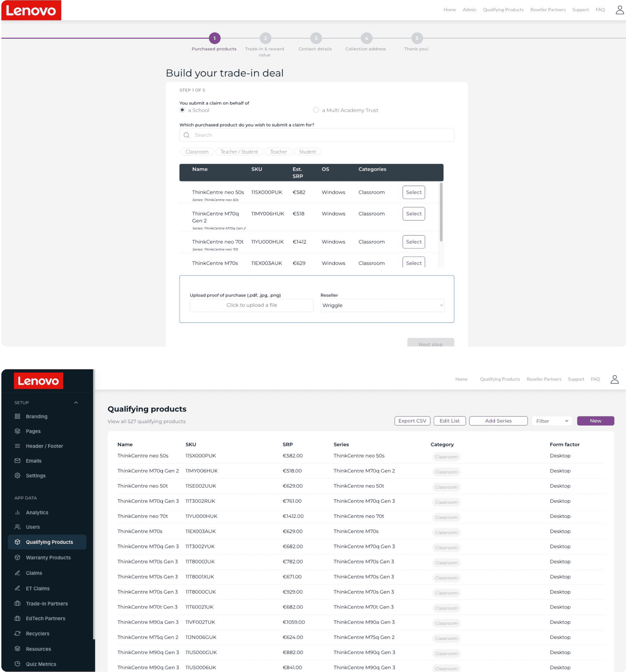Click the admin sidebar scrollbar
The height and width of the screenshot is (672, 626).
(x=94, y=504)
